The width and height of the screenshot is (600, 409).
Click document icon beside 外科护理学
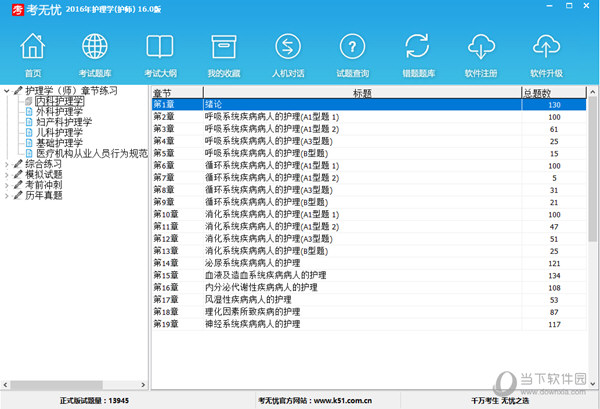29,112
